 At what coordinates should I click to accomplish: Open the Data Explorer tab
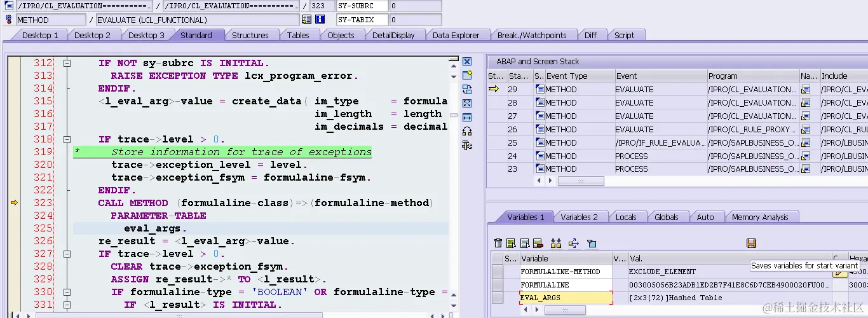tap(456, 35)
